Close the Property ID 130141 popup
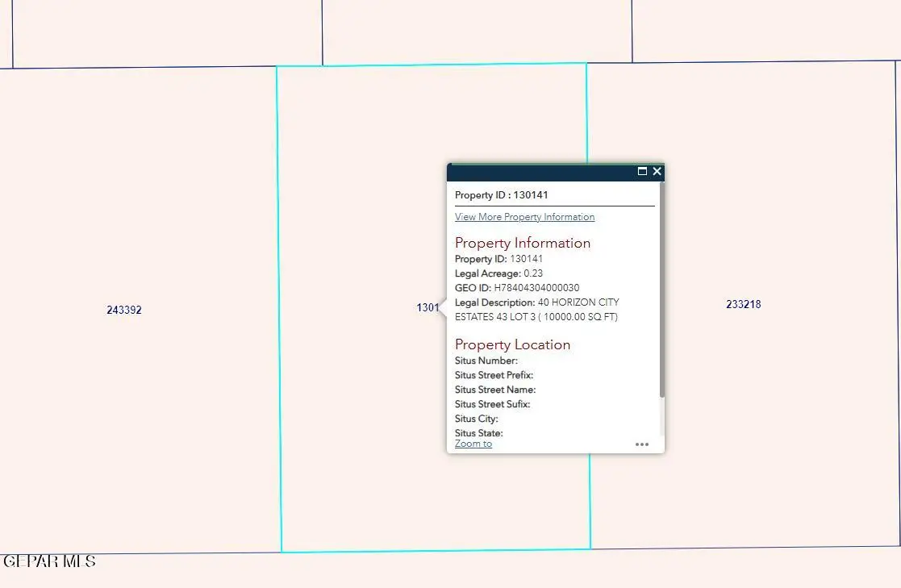The height and width of the screenshot is (588, 901). point(657,171)
